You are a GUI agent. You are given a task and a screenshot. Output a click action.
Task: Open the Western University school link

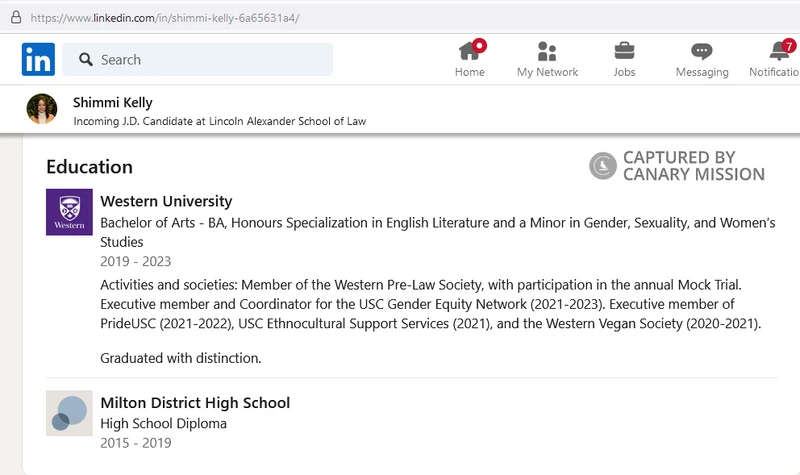(166, 201)
